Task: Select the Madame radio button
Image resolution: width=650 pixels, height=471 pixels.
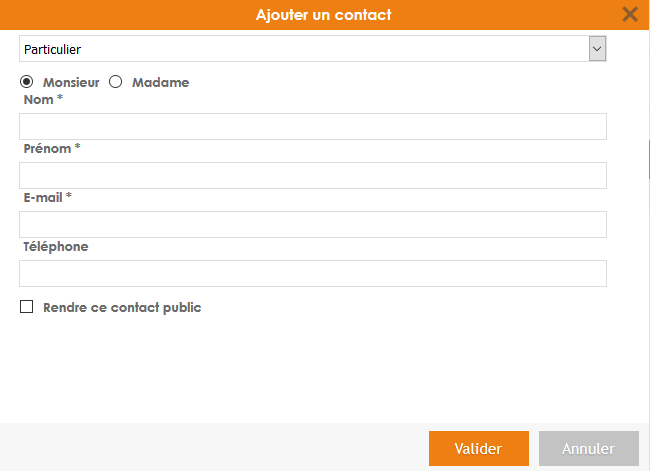Action: [115, 82]
